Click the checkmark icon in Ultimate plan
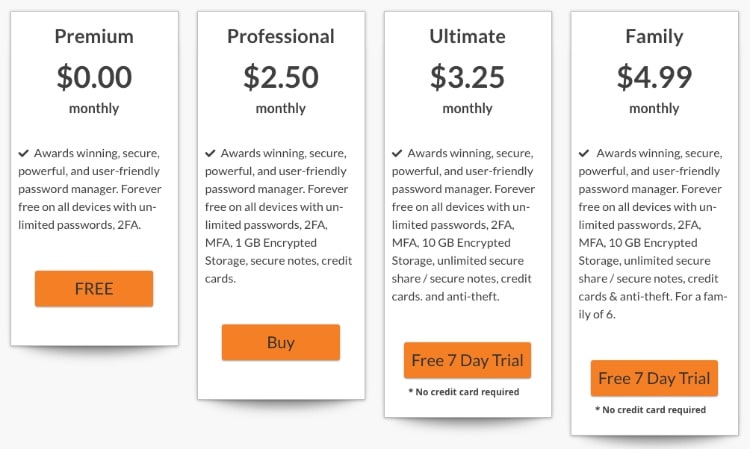This screenshot has width=750, height=449. pyautogui.click(x=397, y=153)
